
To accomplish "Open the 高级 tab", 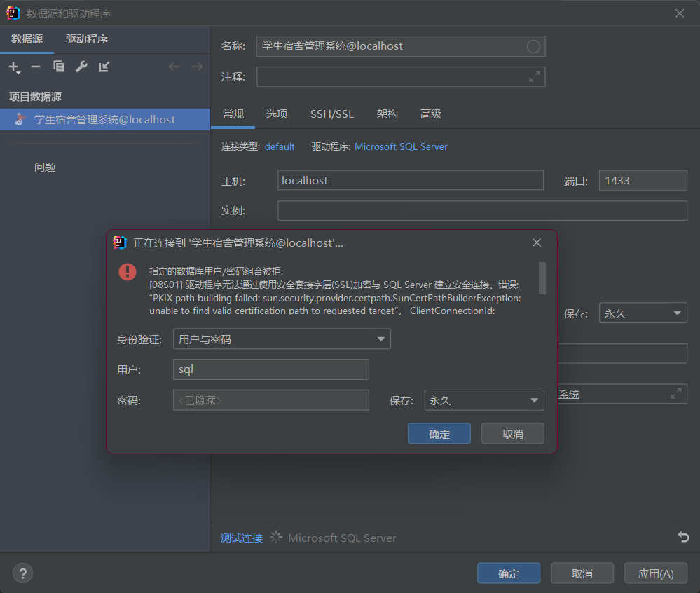I will coord(430,114).
